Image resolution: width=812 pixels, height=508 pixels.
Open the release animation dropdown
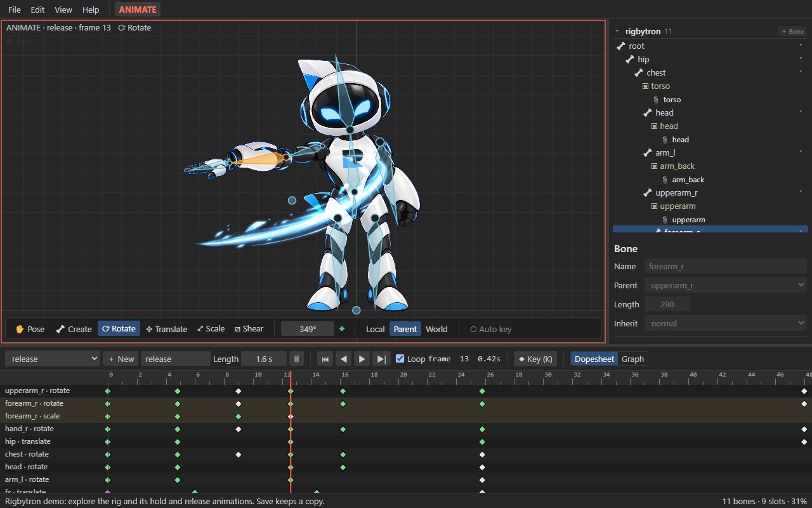point(53,359)
